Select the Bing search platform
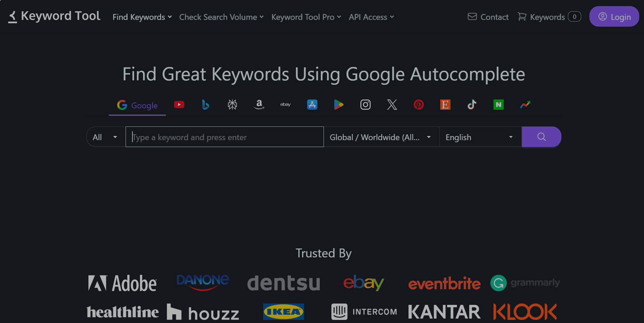 [x=205, y=105]
